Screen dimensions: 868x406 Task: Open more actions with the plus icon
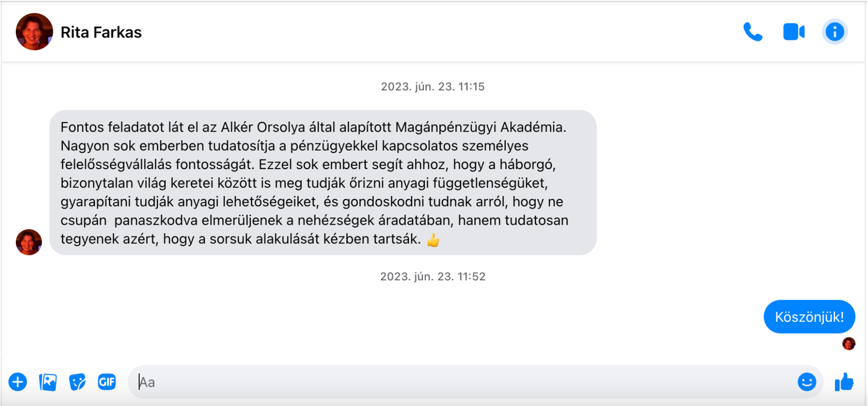(x=18, y=382)
